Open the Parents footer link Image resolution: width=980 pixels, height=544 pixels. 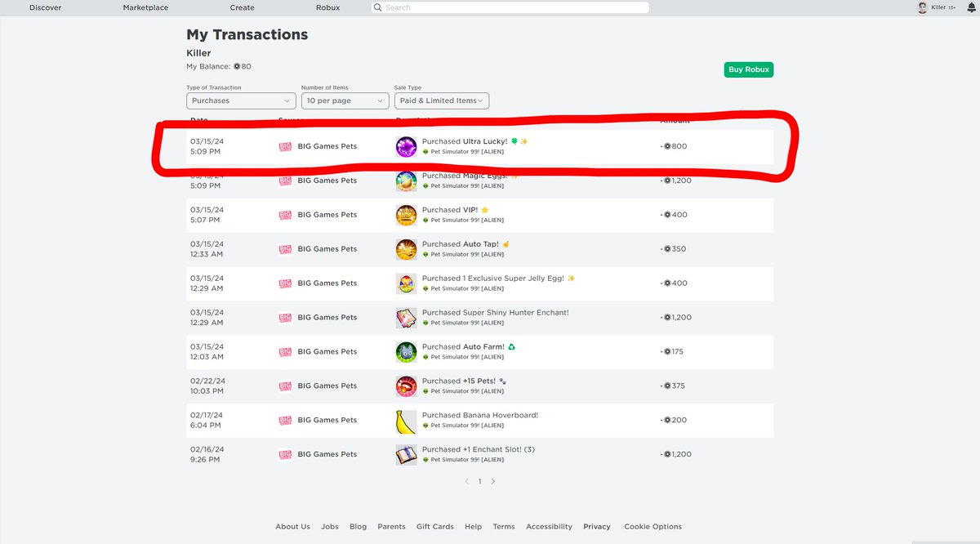(x=391, y=527)
